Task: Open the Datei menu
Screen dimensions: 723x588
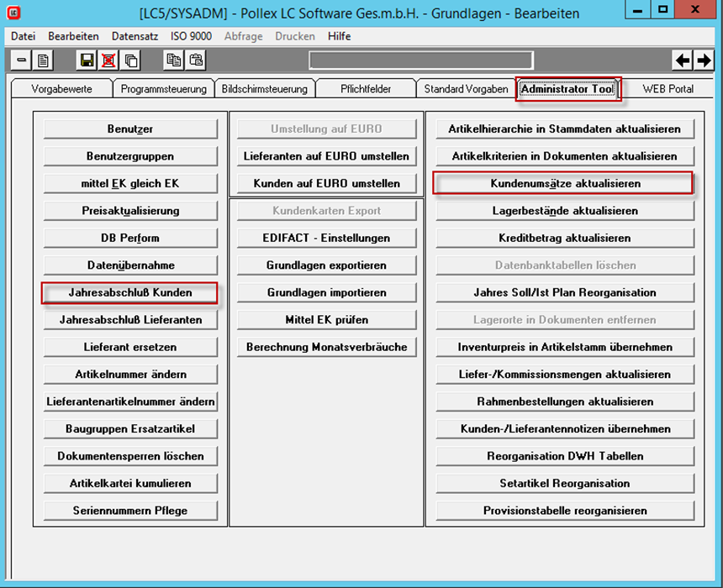Action: 23,36
